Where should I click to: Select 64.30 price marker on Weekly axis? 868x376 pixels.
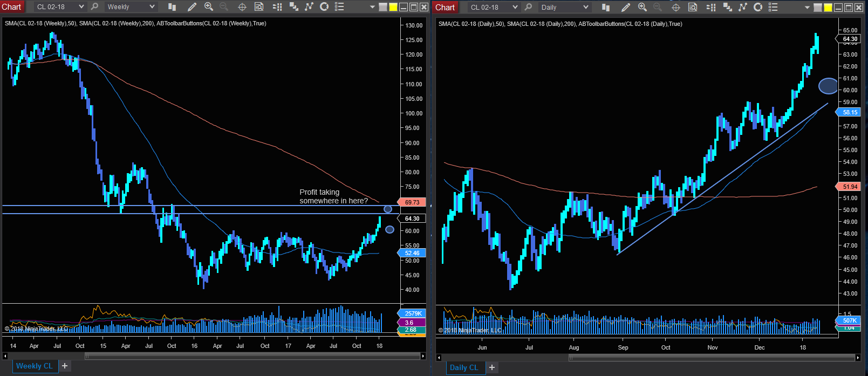[412, 218]
